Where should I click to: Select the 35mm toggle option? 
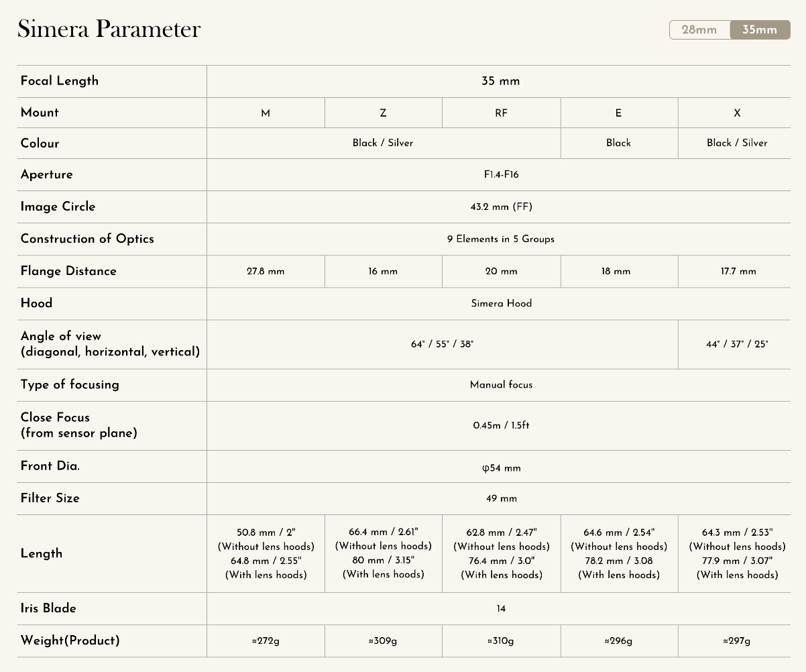(x=760, y=30)
